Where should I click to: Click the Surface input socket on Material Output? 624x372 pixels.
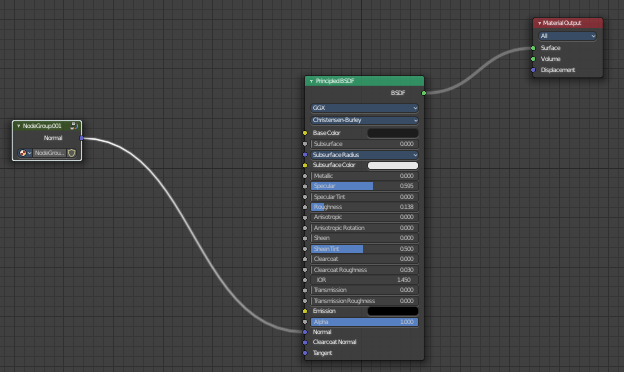(x=533, y=48)
